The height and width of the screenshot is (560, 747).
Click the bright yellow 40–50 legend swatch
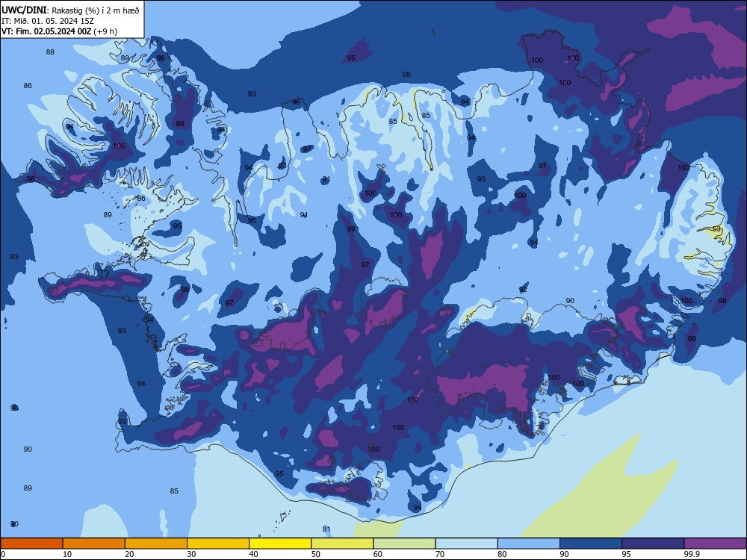(x=280, y=544)
